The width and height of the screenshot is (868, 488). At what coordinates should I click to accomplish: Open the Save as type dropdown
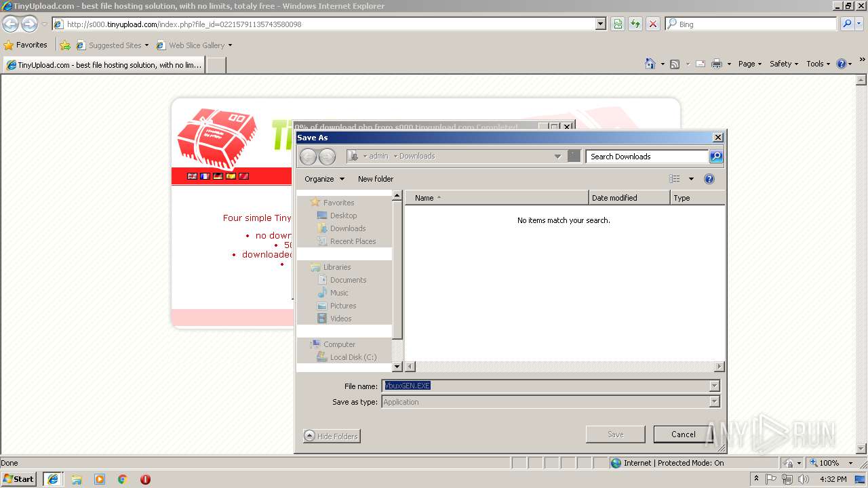pyautogui.click(x=714, y=402)
